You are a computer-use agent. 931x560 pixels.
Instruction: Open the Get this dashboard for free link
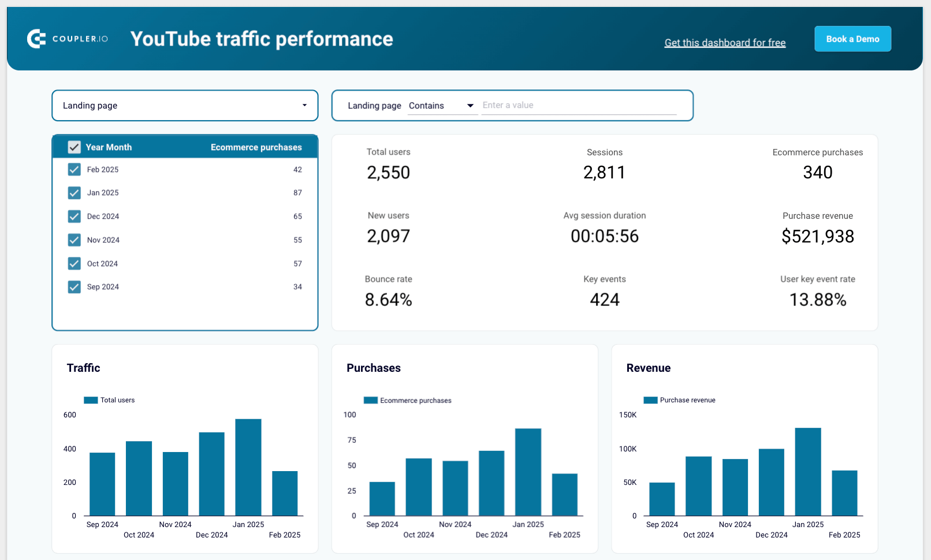click(725, 42)
